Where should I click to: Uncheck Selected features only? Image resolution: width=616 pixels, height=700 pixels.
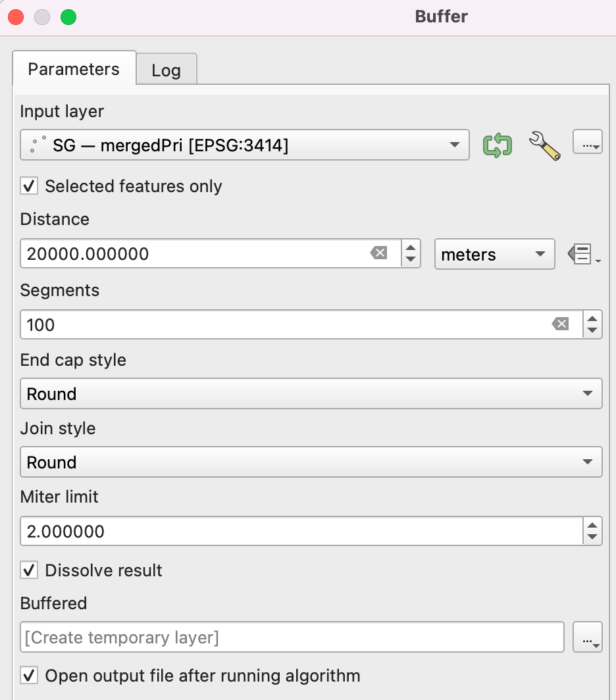(x=29, y=186)
